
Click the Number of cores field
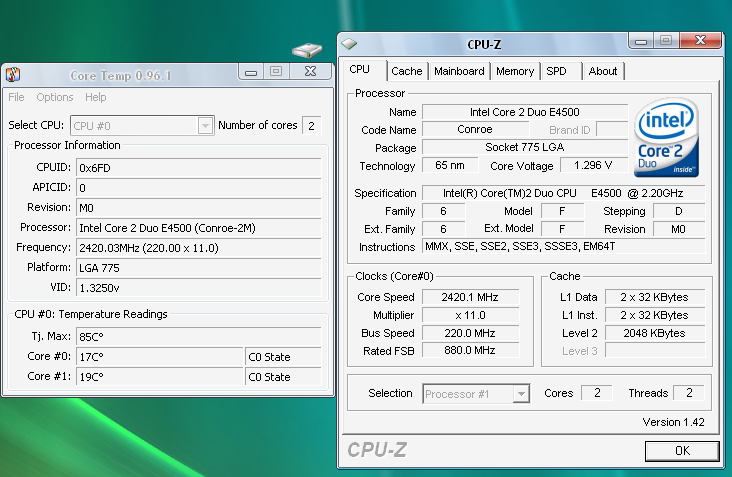tap(312, 125)
